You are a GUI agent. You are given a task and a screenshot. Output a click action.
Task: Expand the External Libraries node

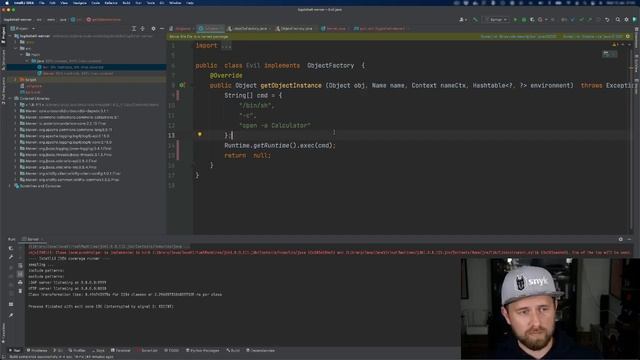pos(11,98)
